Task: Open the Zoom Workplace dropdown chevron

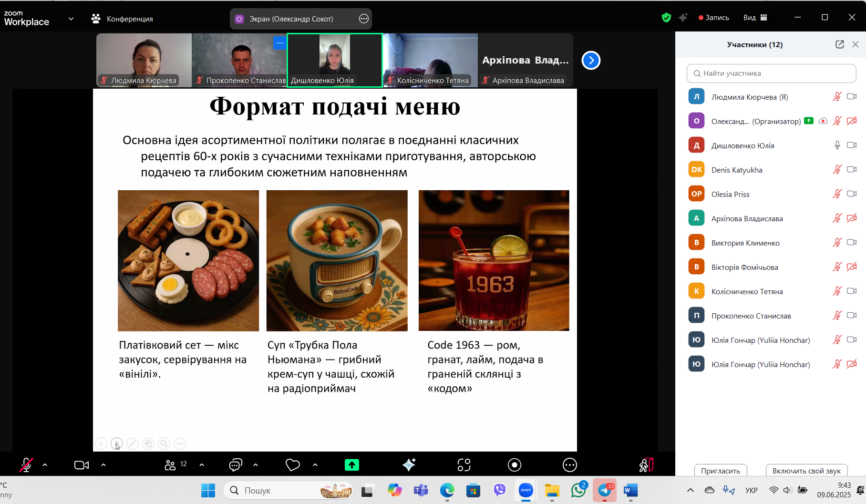Action: tap(71, 19)
